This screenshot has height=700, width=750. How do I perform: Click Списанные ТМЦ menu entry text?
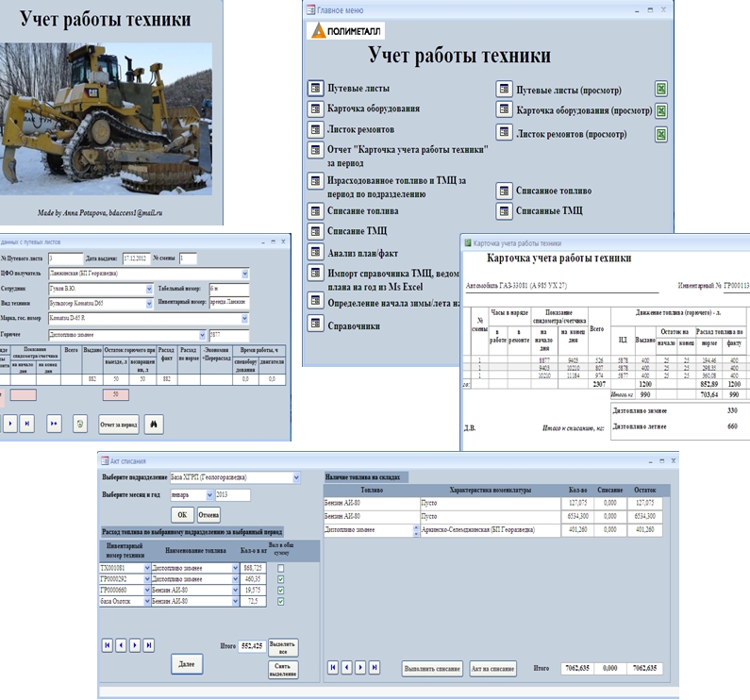(x=549, y=211)
